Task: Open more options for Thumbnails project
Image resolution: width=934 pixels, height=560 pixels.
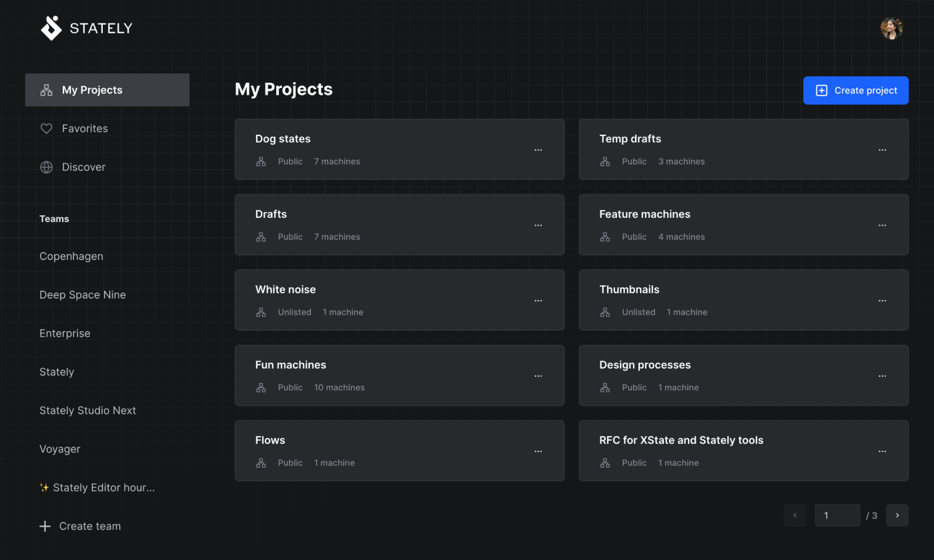Action: pos(882,301)
